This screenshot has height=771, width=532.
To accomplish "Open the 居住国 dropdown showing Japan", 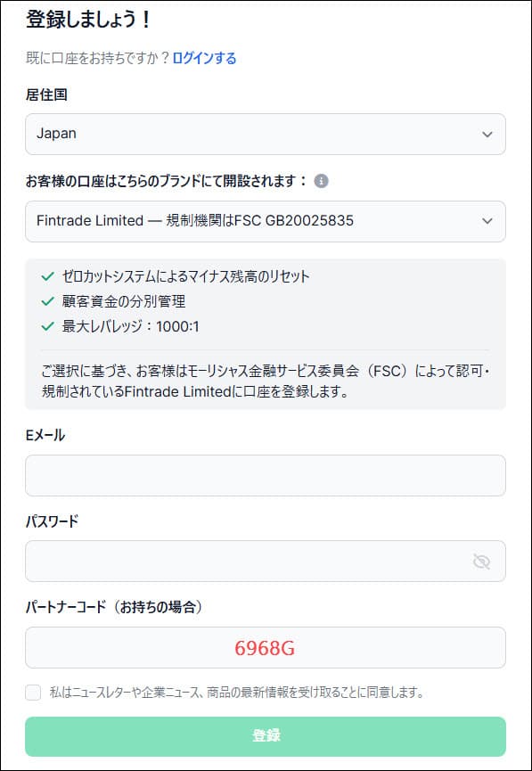I will [266, 135].
